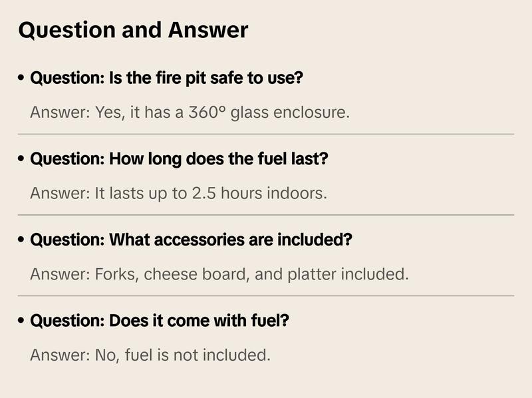The height and width of the screenshot is (398, 532).
Task: Click the word 'Answer:' in the last answer
Action: click(x=59, y=355)
